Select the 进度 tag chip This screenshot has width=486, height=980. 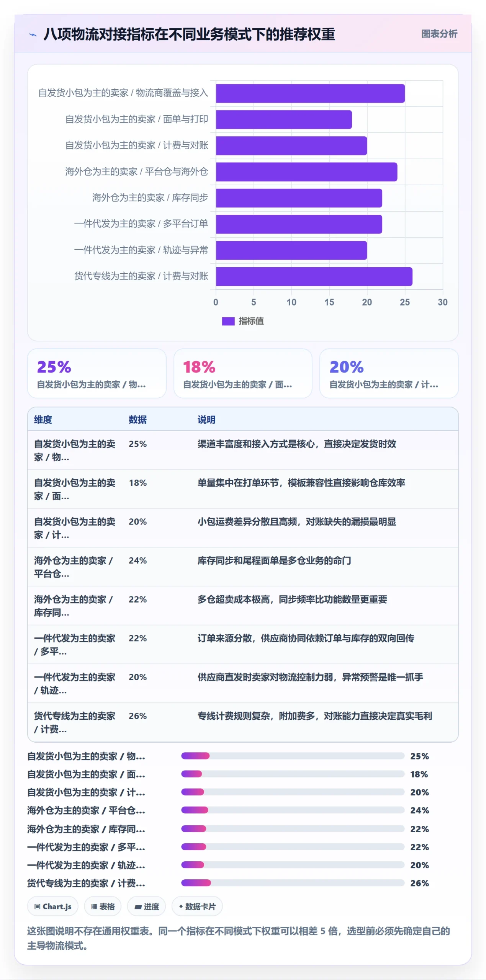click(146, 906)
